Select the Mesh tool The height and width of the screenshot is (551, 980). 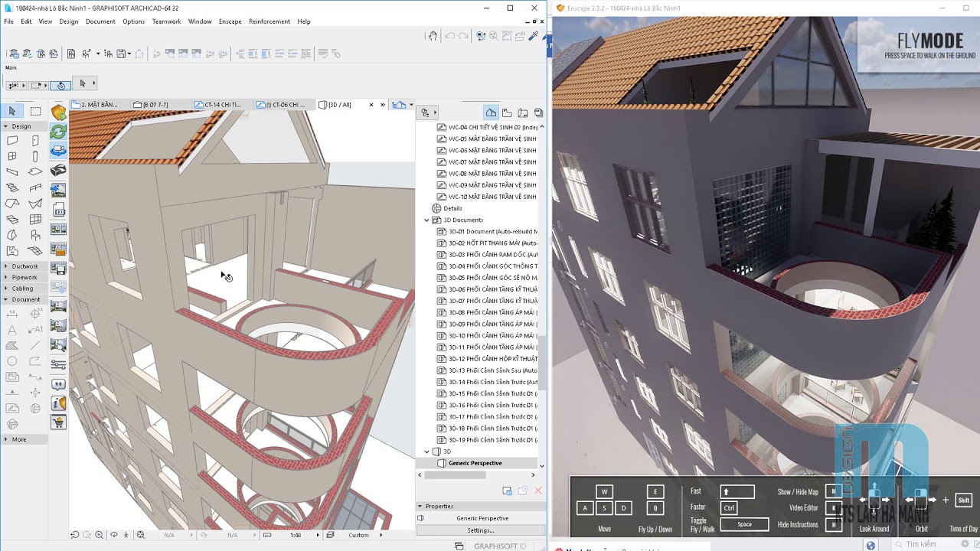click(x=35, y=250)
